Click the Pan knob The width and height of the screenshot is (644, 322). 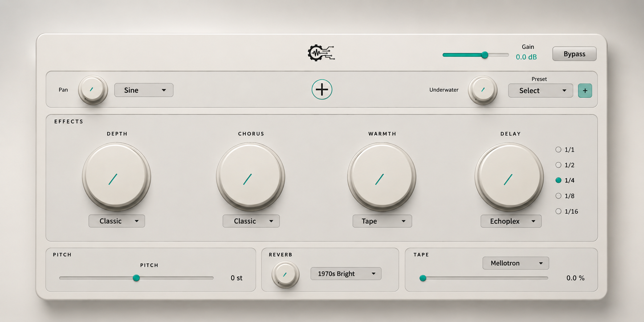click(x=93, y=90)
